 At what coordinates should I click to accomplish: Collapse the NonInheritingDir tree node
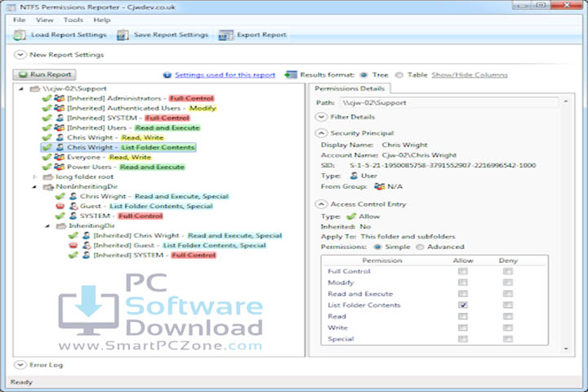34,186
